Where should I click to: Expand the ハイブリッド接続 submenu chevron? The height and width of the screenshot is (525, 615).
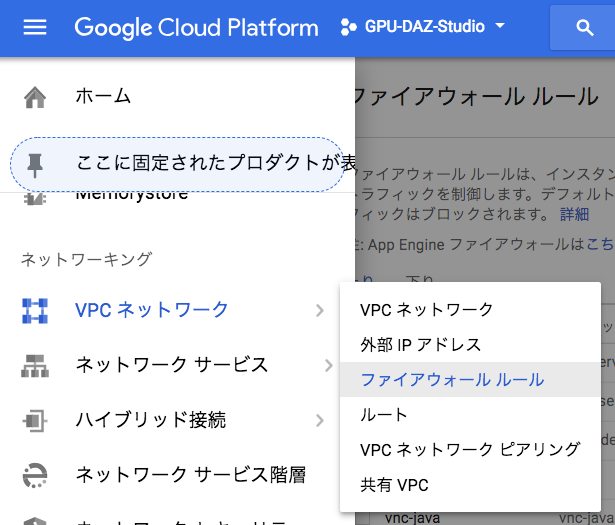click(x=320, y=420)
